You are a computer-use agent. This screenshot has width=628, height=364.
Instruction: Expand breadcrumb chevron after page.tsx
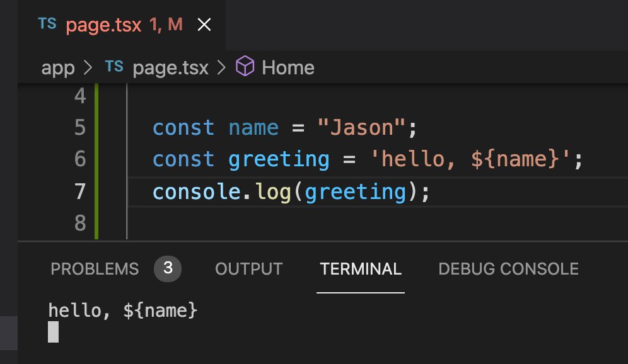tap(221, 67)
